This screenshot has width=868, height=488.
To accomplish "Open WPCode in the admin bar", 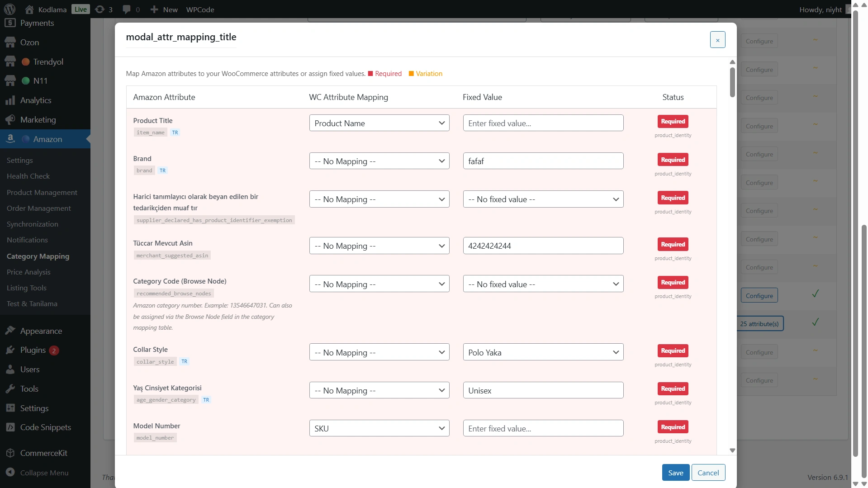I will 200,9.
